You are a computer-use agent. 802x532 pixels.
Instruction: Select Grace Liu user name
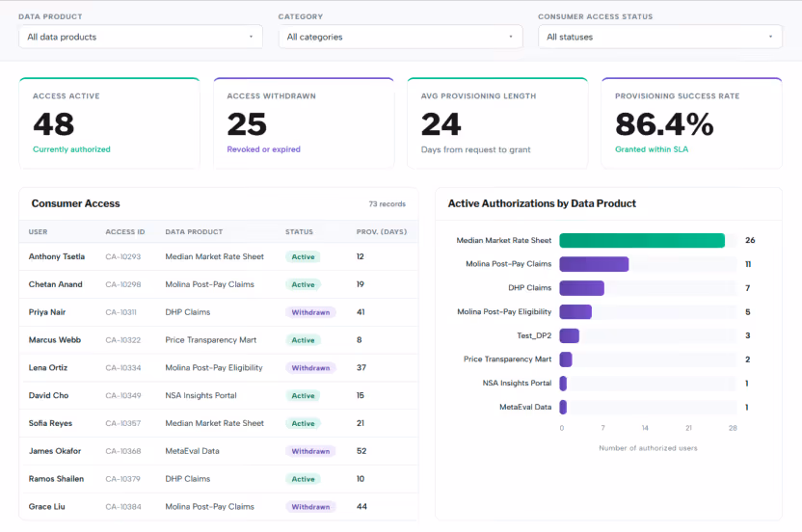coord(46,506)
